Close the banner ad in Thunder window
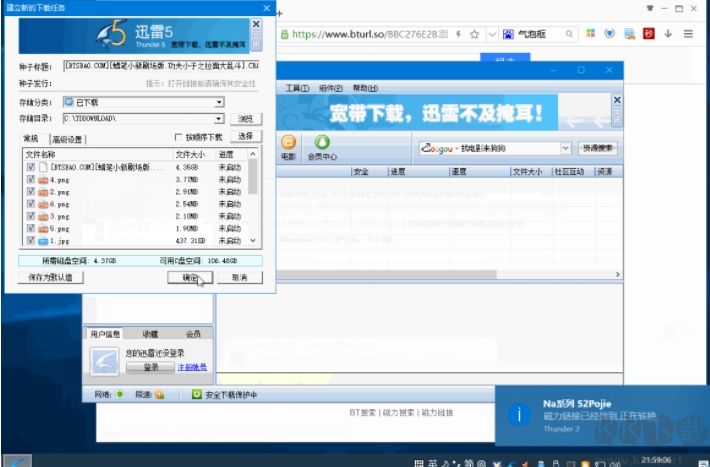 pos(617,100)
